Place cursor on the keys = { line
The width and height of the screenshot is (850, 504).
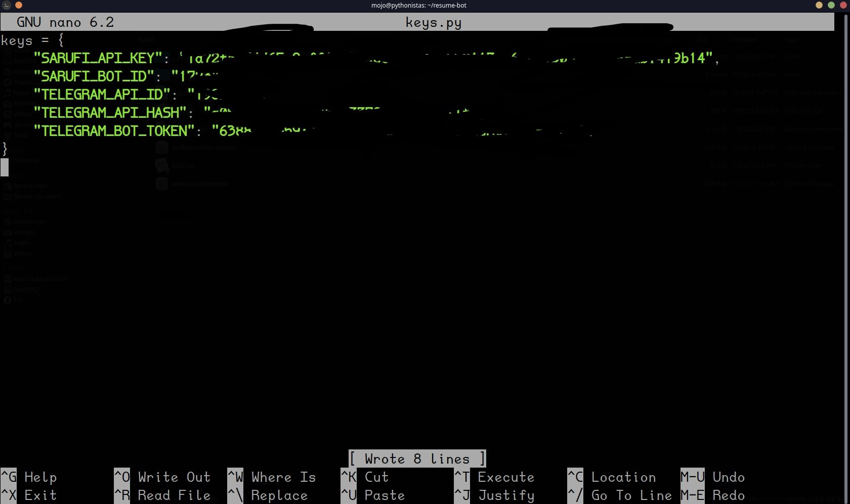(32, 40)
